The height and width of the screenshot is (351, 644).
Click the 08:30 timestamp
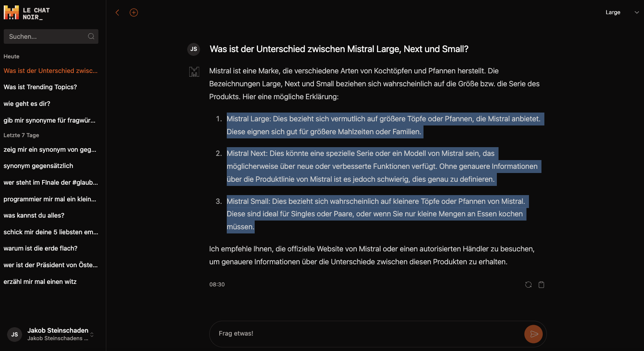coord(217,285)
